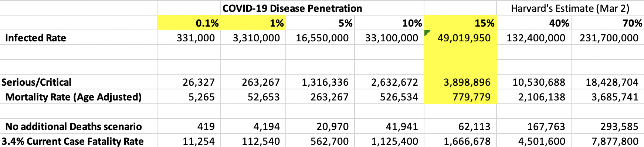Select the cell with 62,113
The width and height of the screenshot is (644, 147).
[460, 126]
